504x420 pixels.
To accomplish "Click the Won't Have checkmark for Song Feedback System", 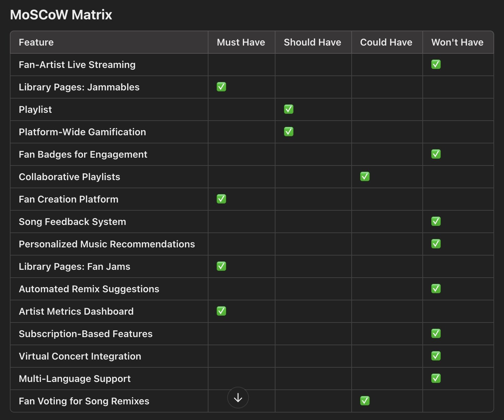I will click(436, 221).
